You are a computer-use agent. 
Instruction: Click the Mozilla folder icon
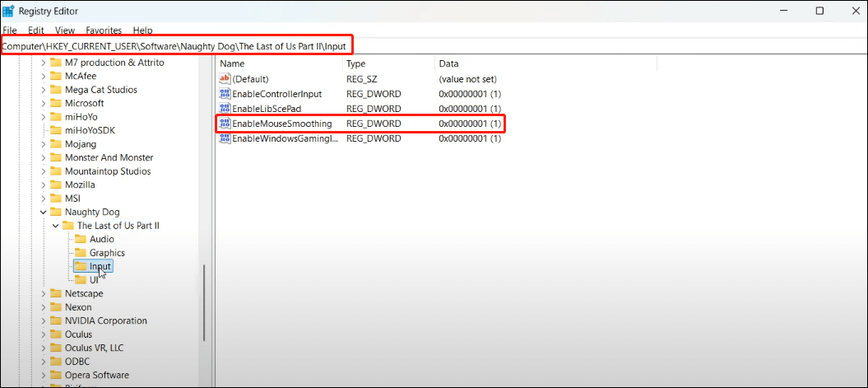[x=55, y=185]
